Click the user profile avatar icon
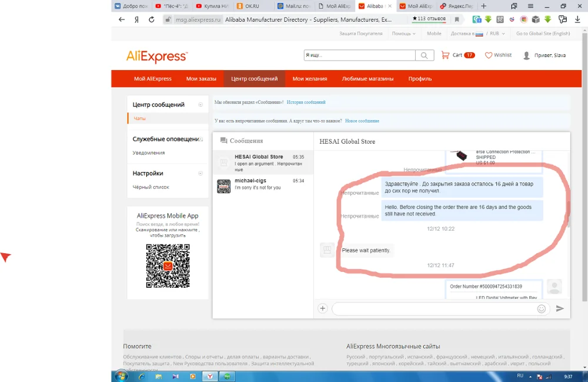The width and height of the screenshot is (588, 382). [x=526, y=55]
